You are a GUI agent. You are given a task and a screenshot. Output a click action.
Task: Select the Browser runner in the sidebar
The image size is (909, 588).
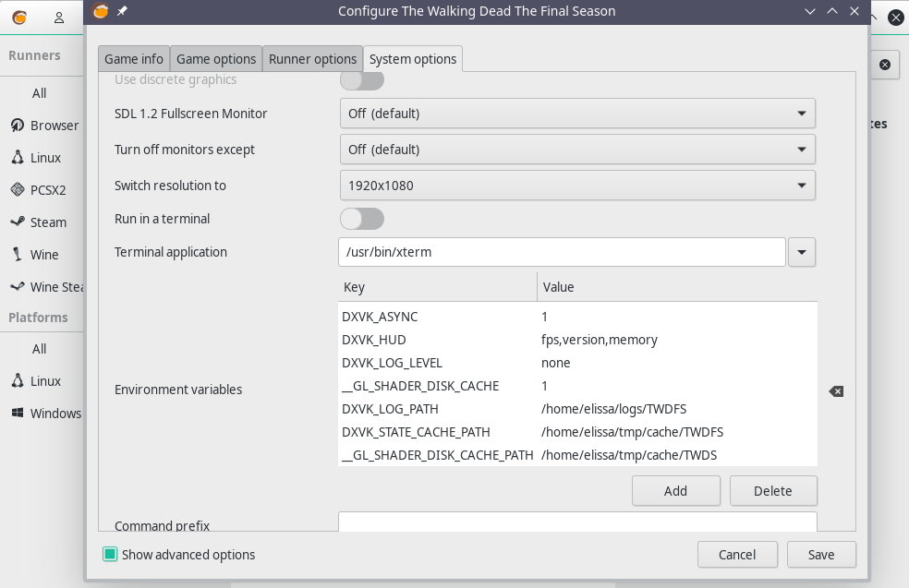[44, 126]
